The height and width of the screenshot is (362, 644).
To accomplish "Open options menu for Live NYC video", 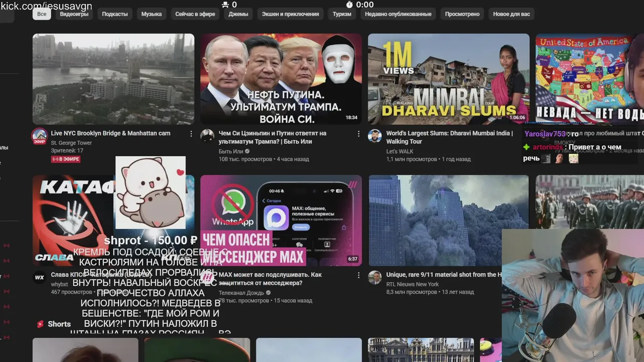I will [191, 134].
